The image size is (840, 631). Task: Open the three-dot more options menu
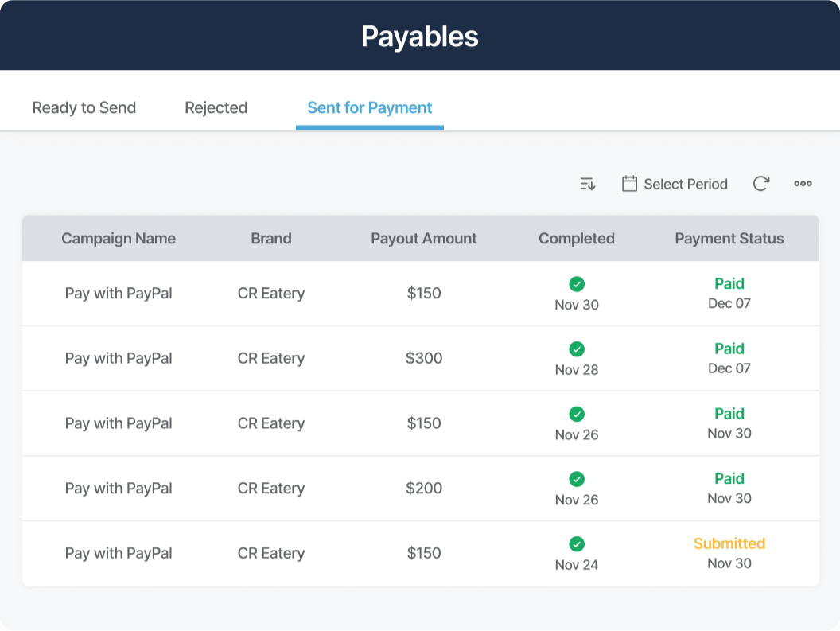tap(803, 184)
